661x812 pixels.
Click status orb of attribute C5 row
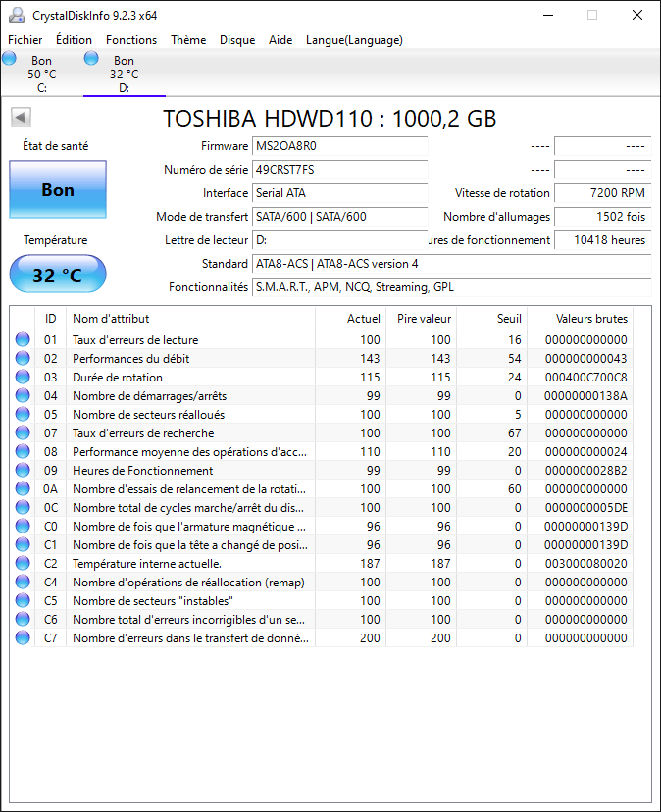click(x=23, y=601)
